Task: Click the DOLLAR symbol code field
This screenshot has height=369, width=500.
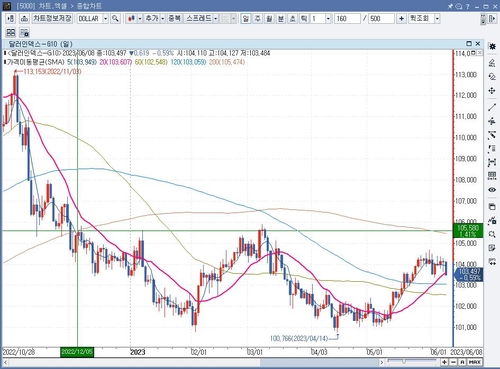Action: coord(89,19)
